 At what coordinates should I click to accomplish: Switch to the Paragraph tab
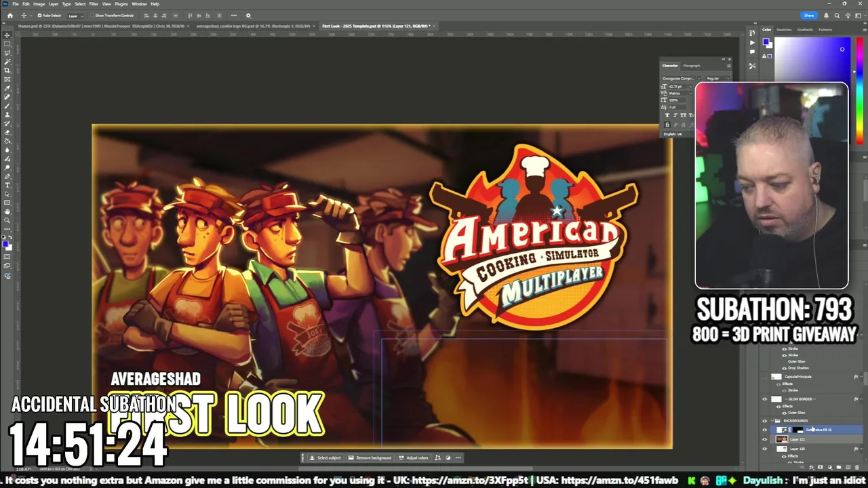point(692,66)
